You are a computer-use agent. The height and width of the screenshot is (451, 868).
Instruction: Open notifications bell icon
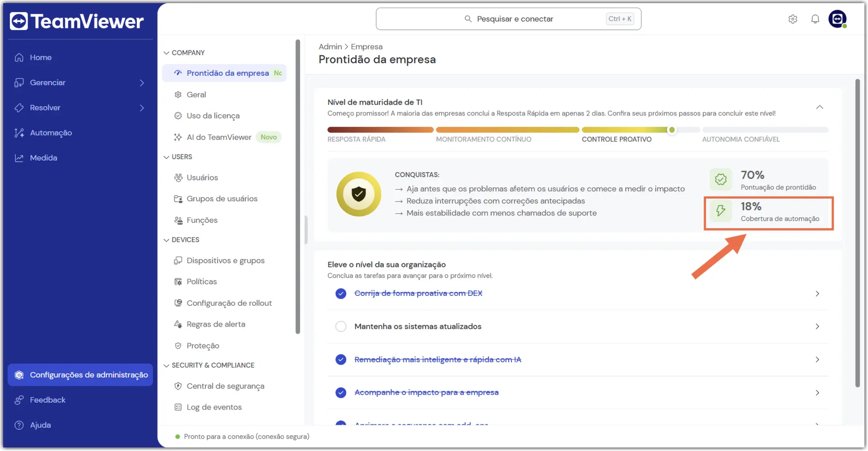click(x=815, y=19)
